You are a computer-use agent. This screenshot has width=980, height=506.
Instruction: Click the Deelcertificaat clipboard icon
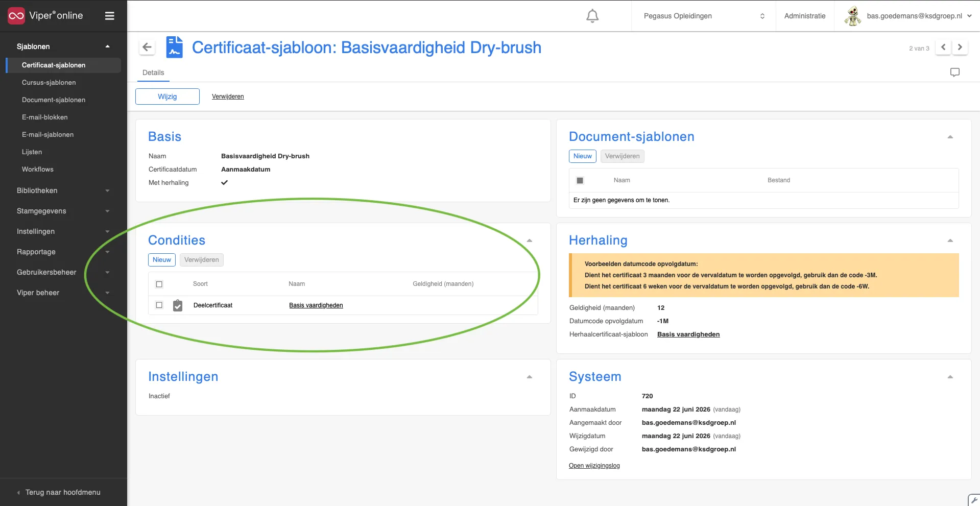[x=178, y=305]
